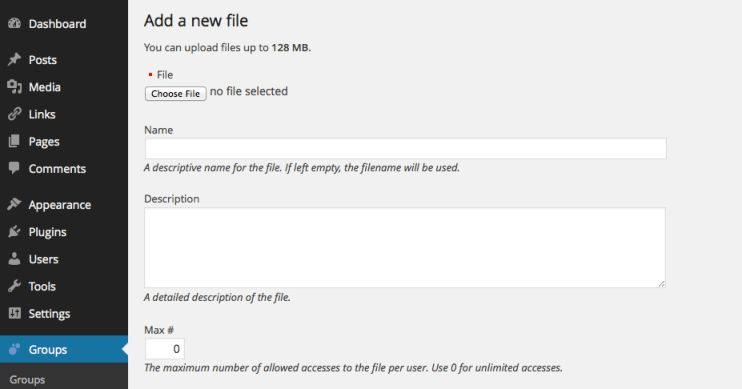Click the Posts pushpin icon
The image size is (742, 389).
(x=15, y=59)
